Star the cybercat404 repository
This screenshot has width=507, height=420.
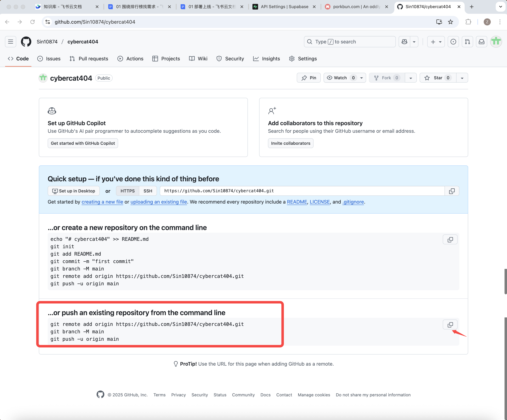click(438, 78)
